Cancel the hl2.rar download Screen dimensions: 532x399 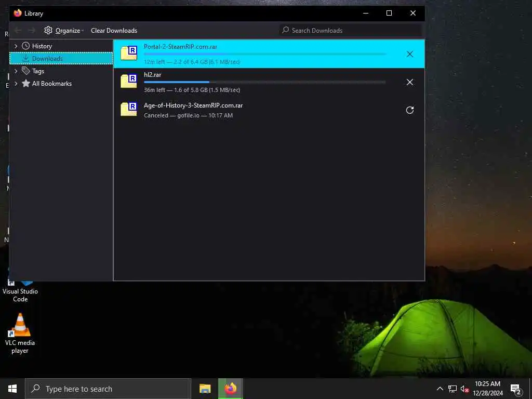pos(409,82)
